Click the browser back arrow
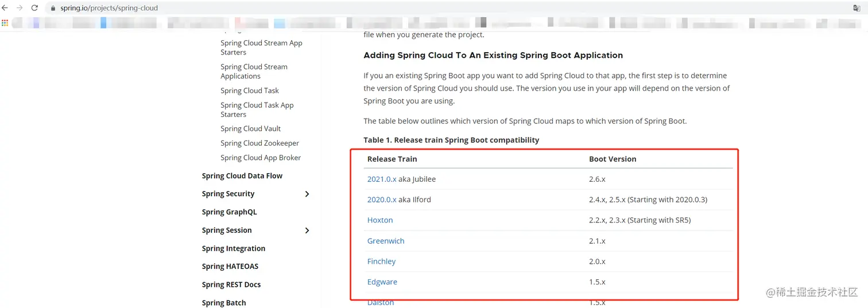 click(x=5, y=8)
